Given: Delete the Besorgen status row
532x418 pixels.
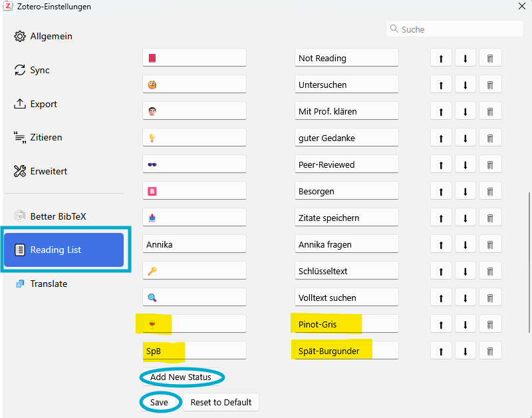Looking at the screenshot, I should (x=490, y=191).
